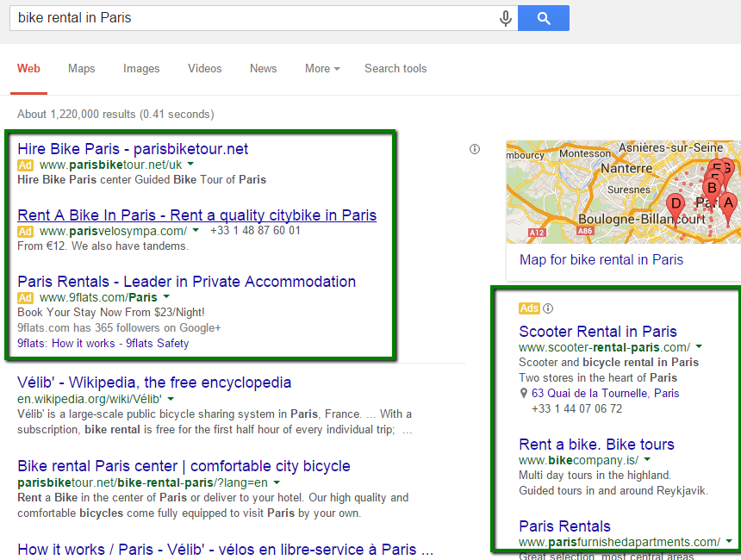Open the Vélib' Wikipedia result

tap(154, 383)
